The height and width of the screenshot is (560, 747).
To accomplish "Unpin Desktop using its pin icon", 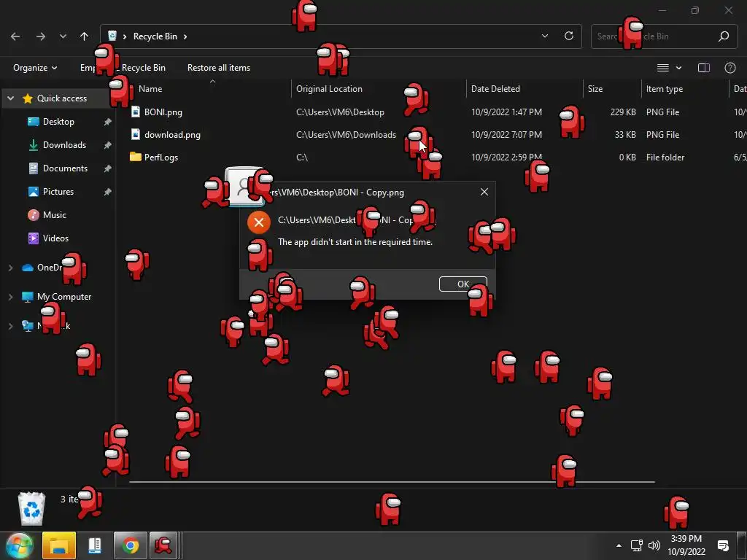I will pos(108,122).
